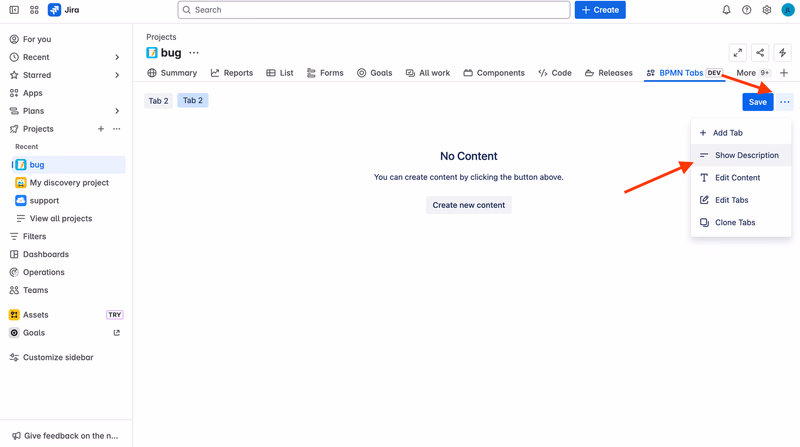Click the automation lightning bolt icon
This screenshot has width=800, height=447.
click(x=782, y=53)
